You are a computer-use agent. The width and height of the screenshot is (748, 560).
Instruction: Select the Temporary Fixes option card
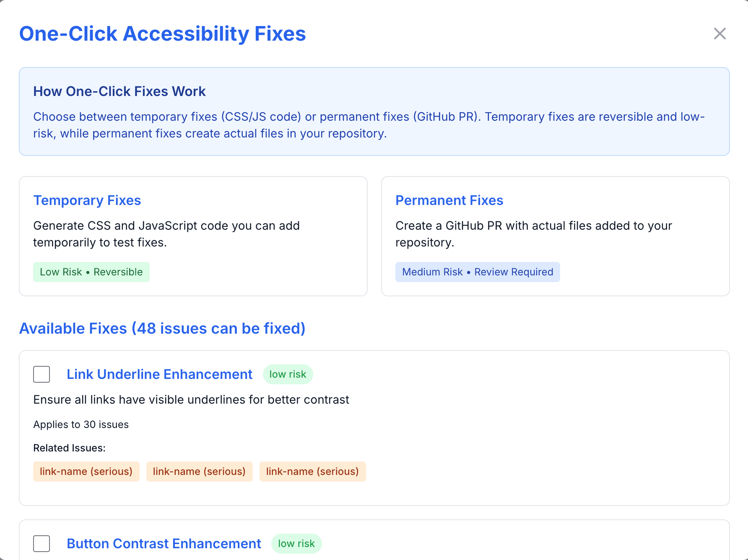pyautogui.click(x=193, y=236)
